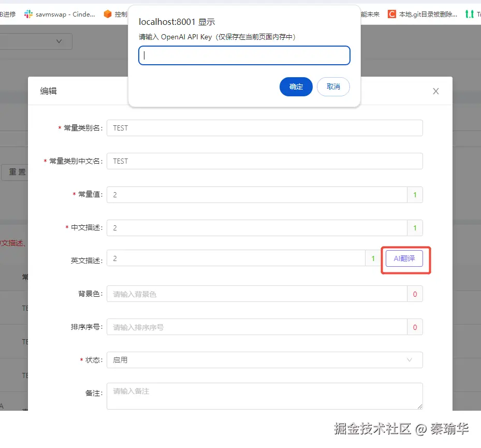
Task: Click the Slack icon of savmswap bookmark
Action: [x=28, y=14]
